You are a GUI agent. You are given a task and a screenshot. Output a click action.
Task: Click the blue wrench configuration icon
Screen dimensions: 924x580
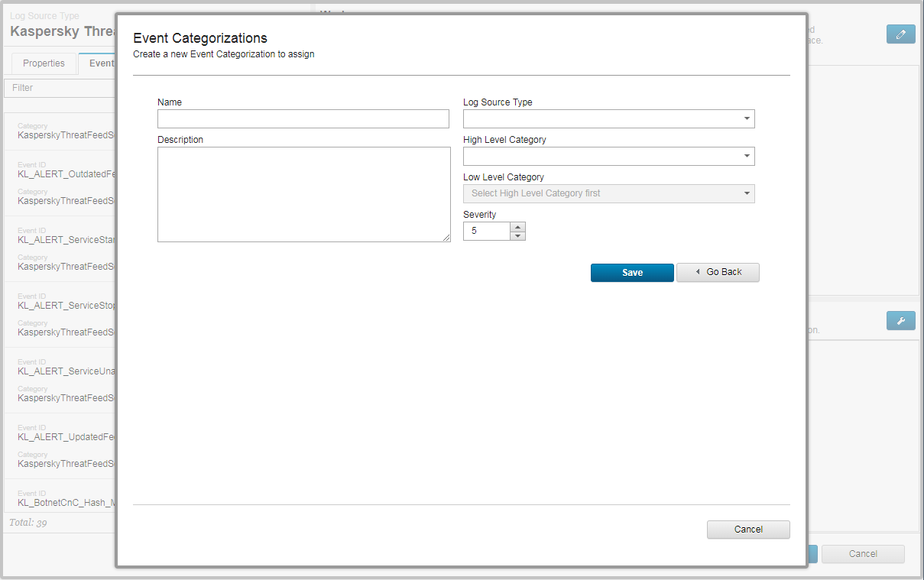900,320
